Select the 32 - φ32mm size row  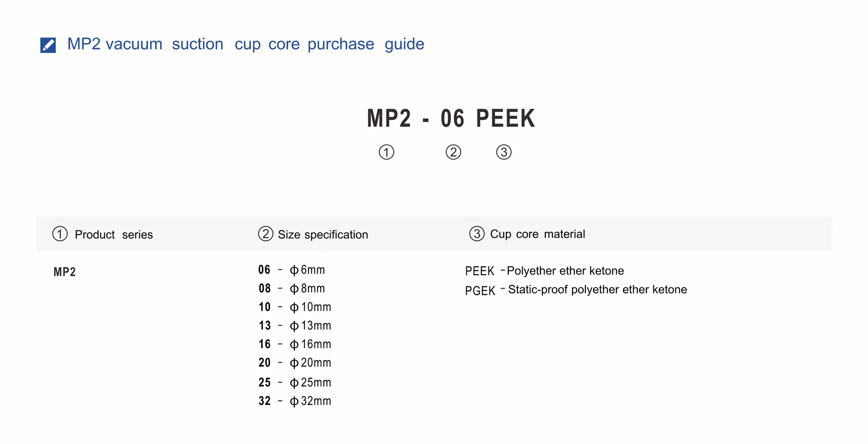[x=295, y=401]
